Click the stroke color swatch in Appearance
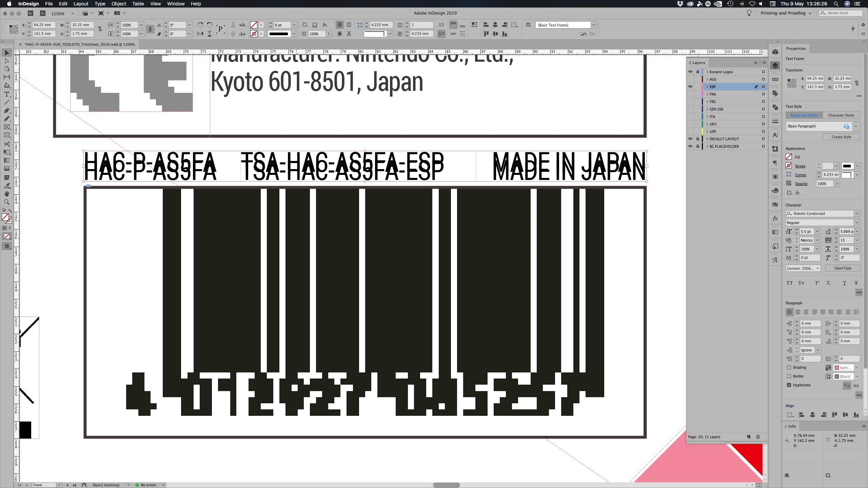Viewport: 868px width, 488px height. point(789,166)
